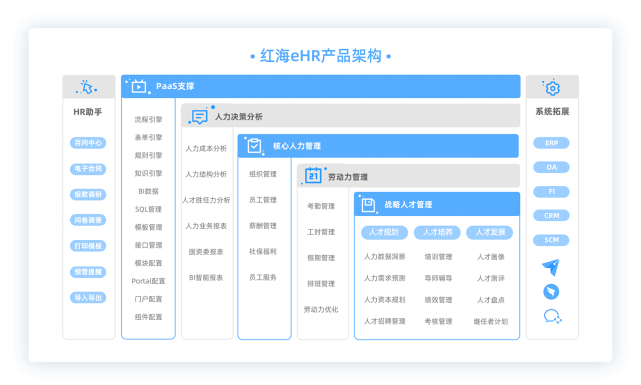Viewport: 641px width, 385px height.
Task: Click the 人力成本分析 item
Action: click(206, 148)
